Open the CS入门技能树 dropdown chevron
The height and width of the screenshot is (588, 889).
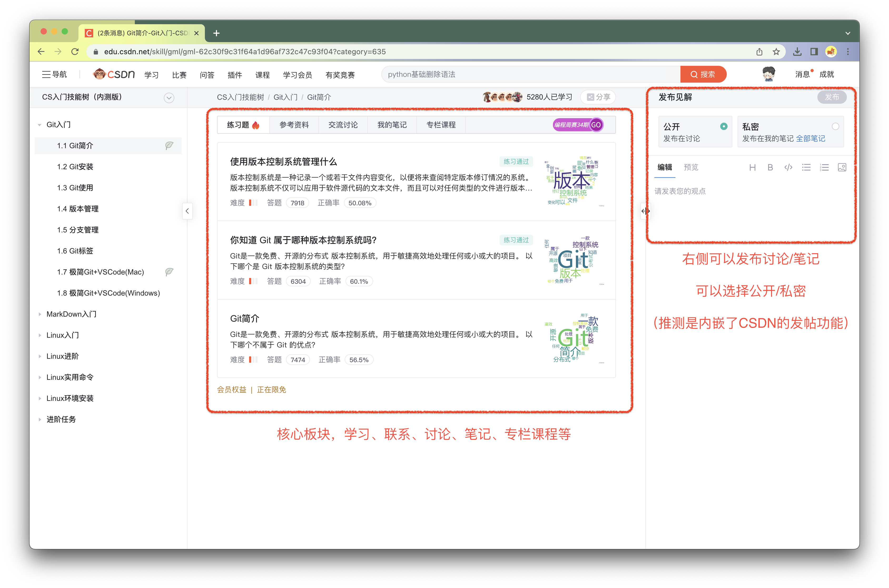click(169, 98)
